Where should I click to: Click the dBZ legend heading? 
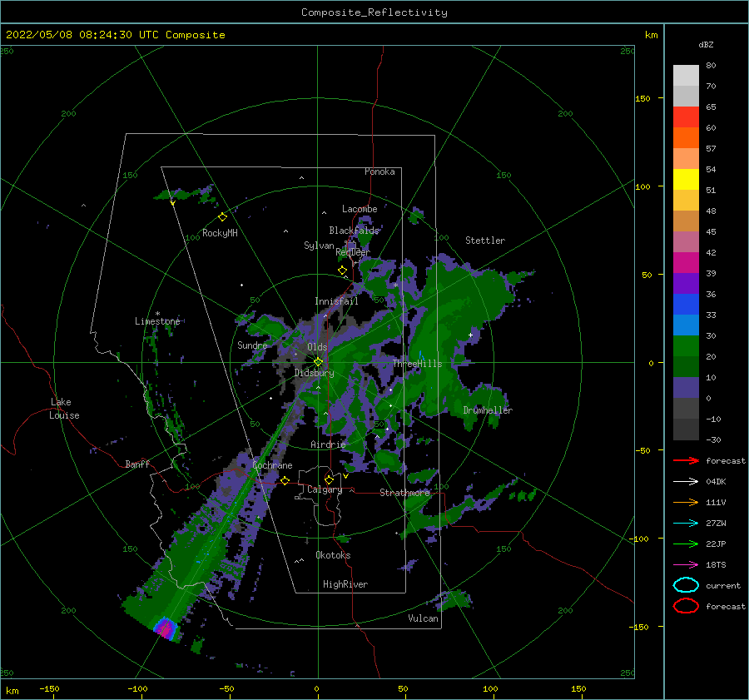tap(706, 44)
